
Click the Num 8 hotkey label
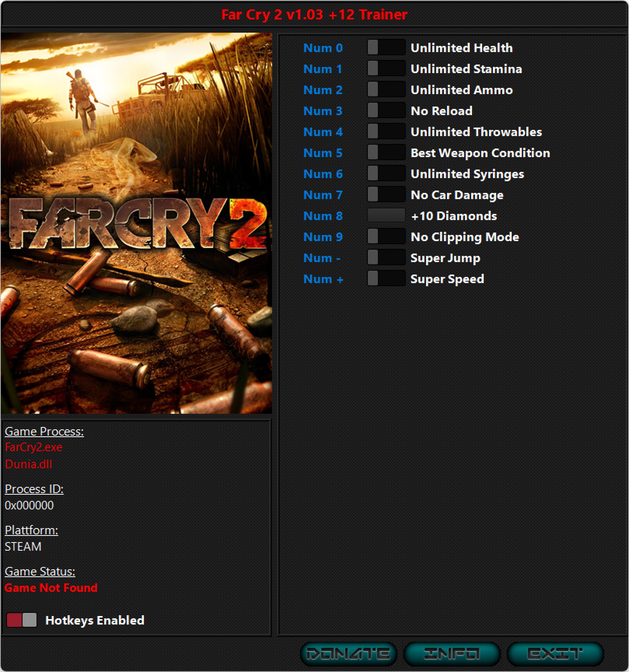pyautogui.click(x=323, y=216)
